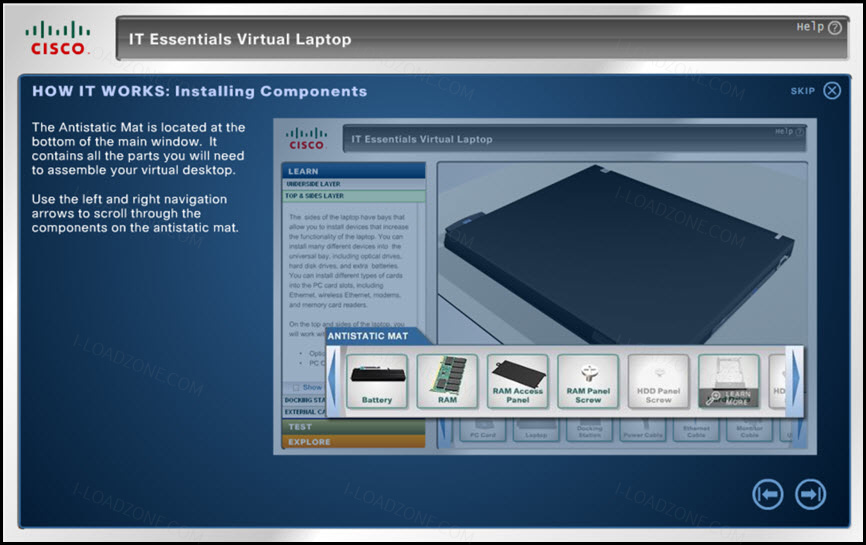The image size is (866, 545).
Task: Go to the previous tutorial step
Action: (x=767, y=494)
